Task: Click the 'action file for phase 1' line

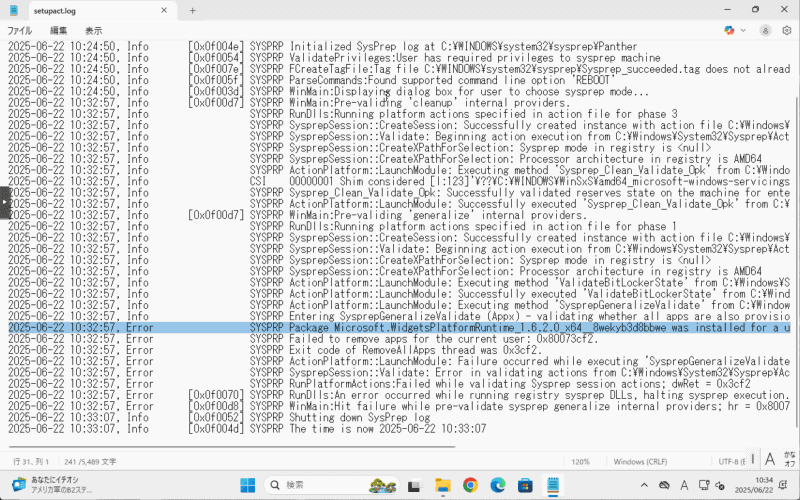Action: [x=343, y=227]
